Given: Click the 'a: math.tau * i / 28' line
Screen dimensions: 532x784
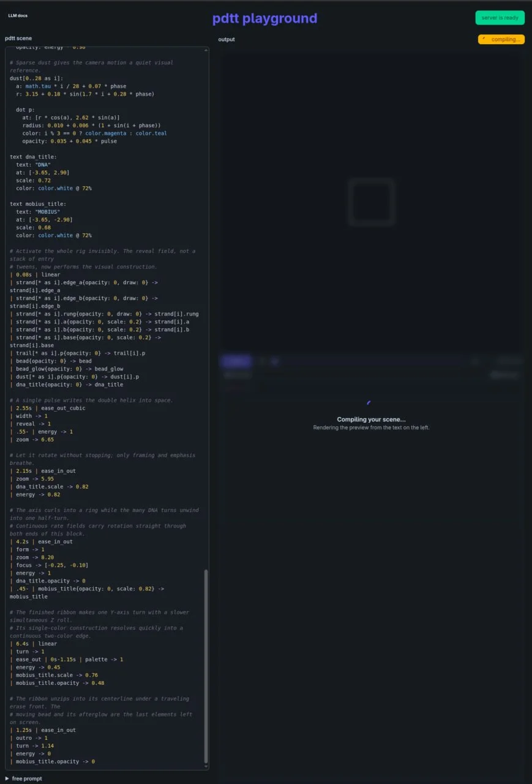Looking at the screenshot, I should [x=71, y=86].
